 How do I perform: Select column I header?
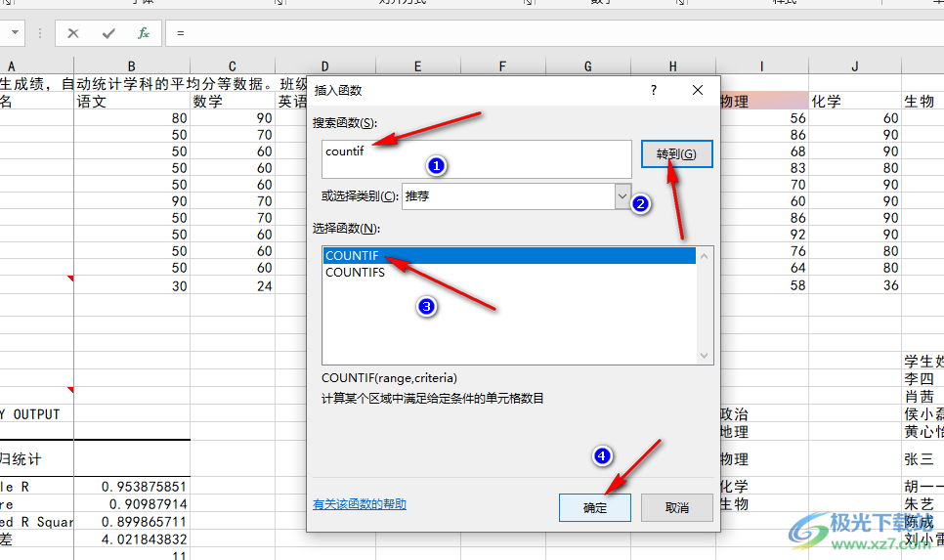pos(761,66)
